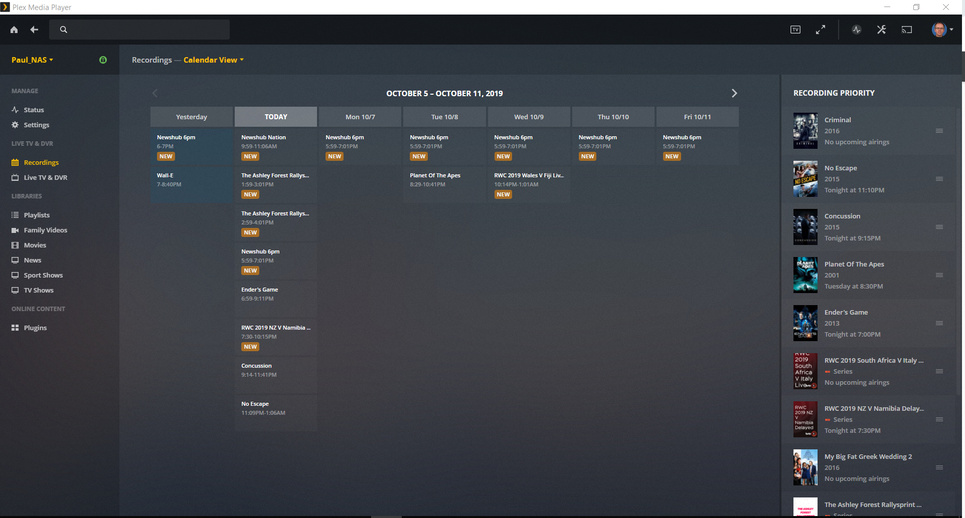Enter fullscreen with the expand arrows icon

[x=820, y=30]
